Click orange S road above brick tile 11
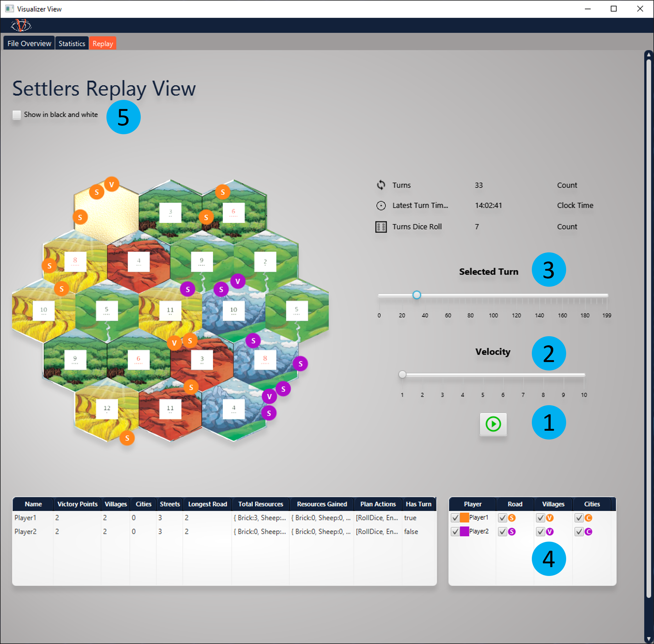Screen dimensions: 654x644 (191, 387)
